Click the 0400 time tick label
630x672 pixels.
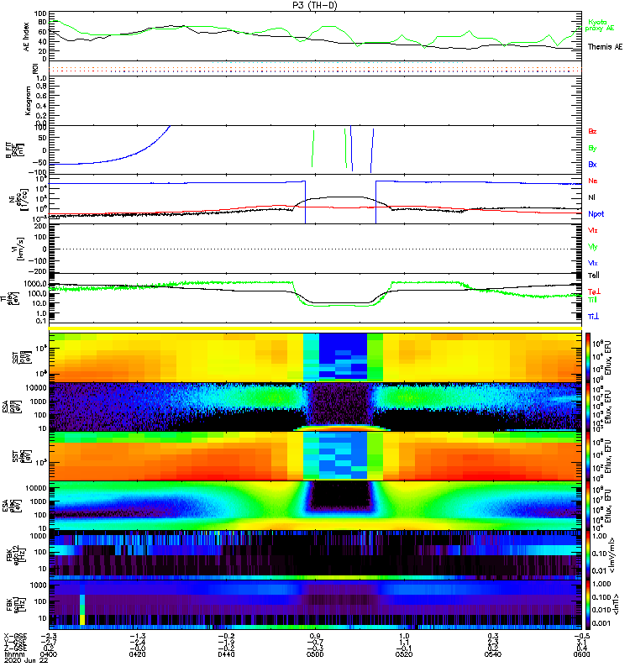(x=49, y=654)
